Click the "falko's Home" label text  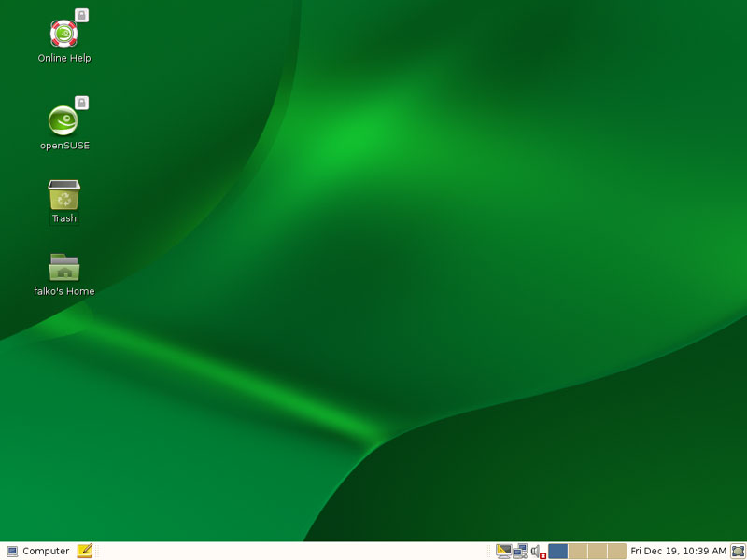point(64,291)
